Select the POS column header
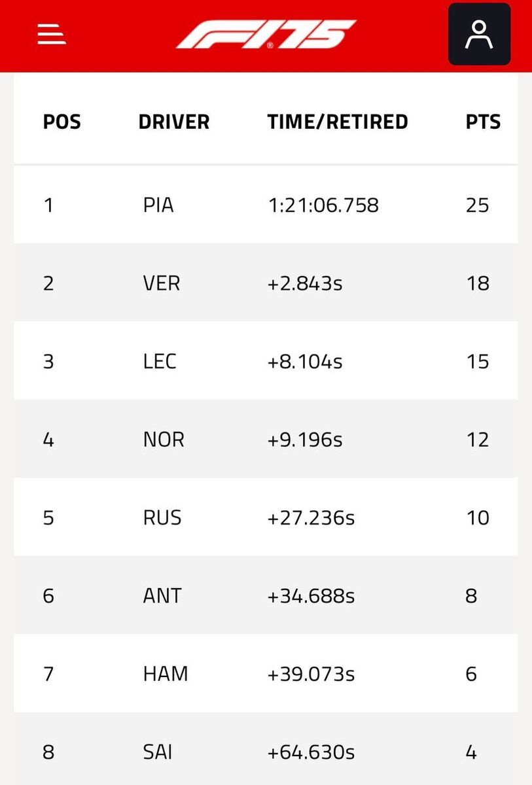Viewport: 532px width, 785px height. point(62,122)
